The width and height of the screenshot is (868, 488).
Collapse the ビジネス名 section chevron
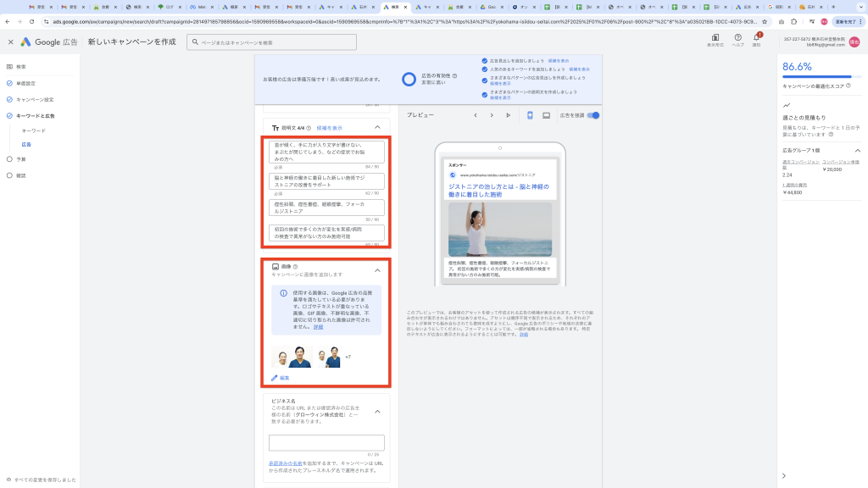point(377,412)
